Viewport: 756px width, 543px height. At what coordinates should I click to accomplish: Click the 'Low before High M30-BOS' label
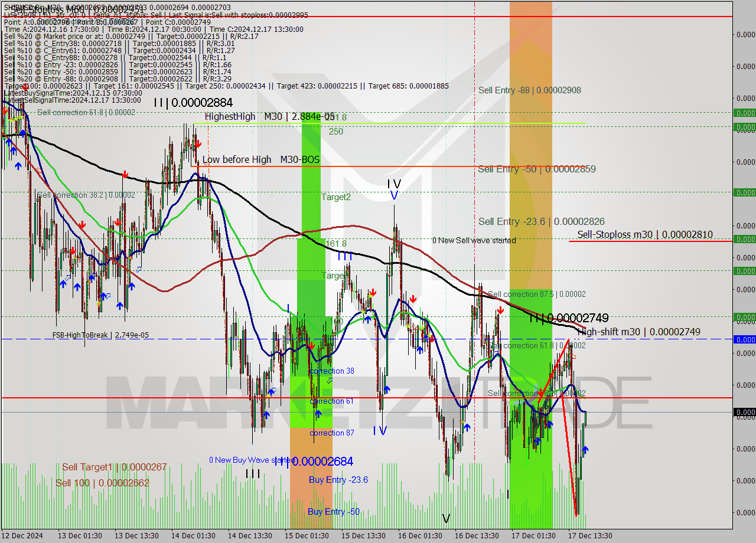(261, 159)
